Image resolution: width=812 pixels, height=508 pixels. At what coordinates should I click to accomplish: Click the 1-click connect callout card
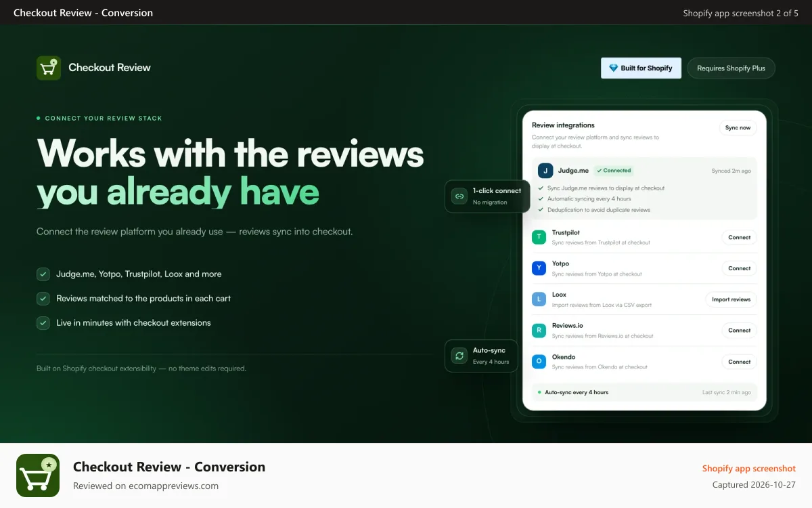pyautogui.click(x=487, y=196)
